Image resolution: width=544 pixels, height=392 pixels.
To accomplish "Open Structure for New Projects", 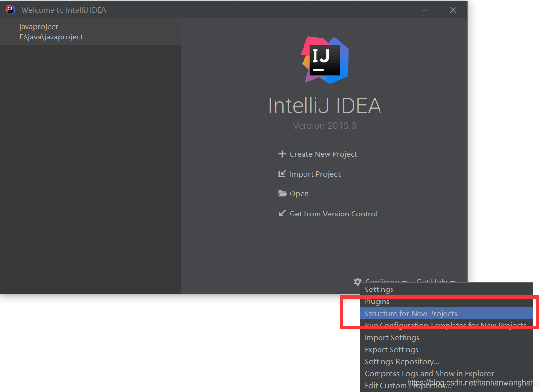I will pyautogui.click(x=410, y=313).
